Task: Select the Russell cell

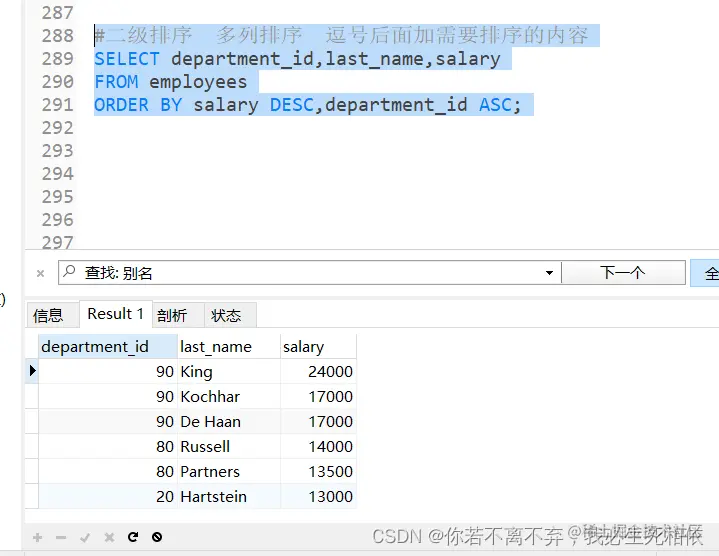Action: point(229,446)
